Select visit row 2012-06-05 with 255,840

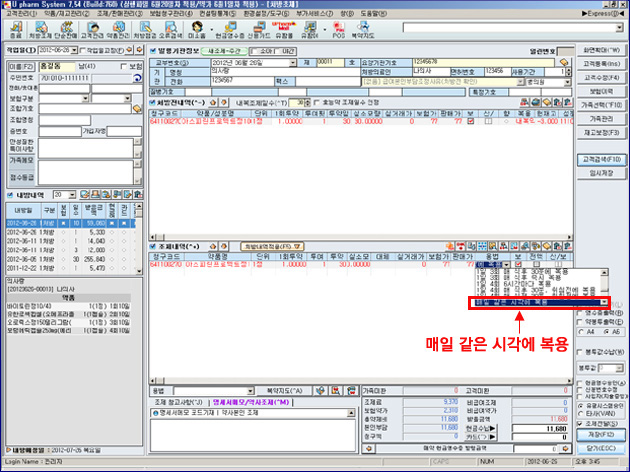coord(70,259)
